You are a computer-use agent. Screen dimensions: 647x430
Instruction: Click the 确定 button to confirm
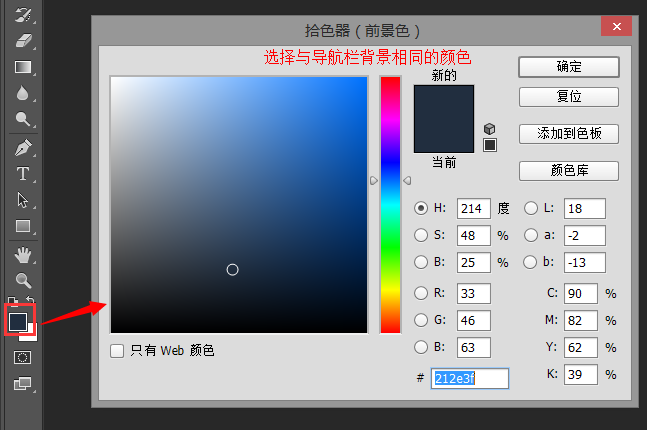(568, 67)
